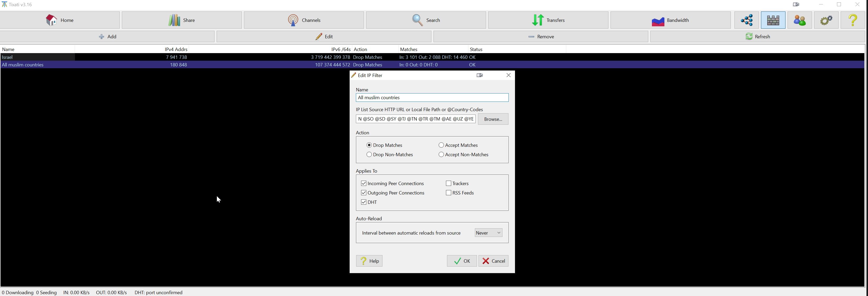Select the IP Filter brick wall icon
Screen dimensions: 868x296
[x=773, y=20]
